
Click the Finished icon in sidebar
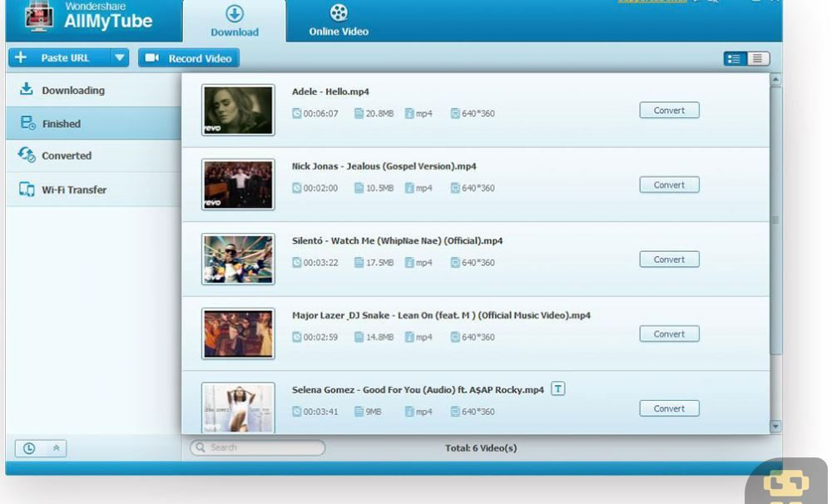(x=28, y=123)
